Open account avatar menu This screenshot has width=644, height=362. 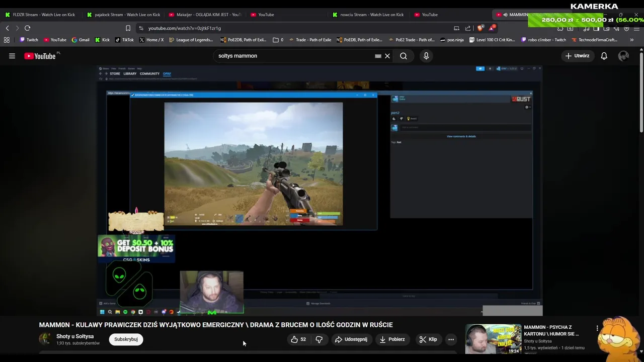pyautogui.click(x=623, y=56)
